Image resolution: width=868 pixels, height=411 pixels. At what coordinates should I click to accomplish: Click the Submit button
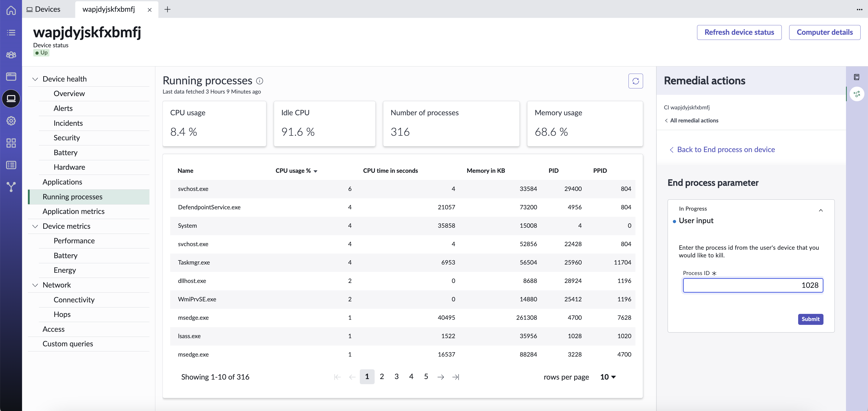point(810,319)
